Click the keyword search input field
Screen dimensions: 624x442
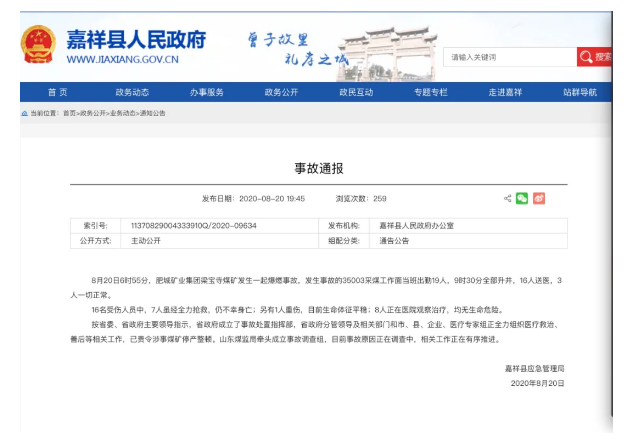tap(509, 57)
